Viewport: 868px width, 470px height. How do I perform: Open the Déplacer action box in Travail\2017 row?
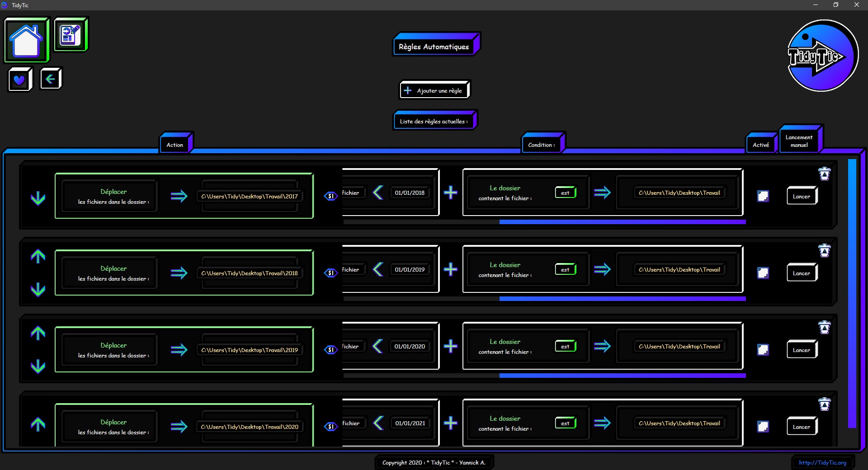click(x=110, y=196)
